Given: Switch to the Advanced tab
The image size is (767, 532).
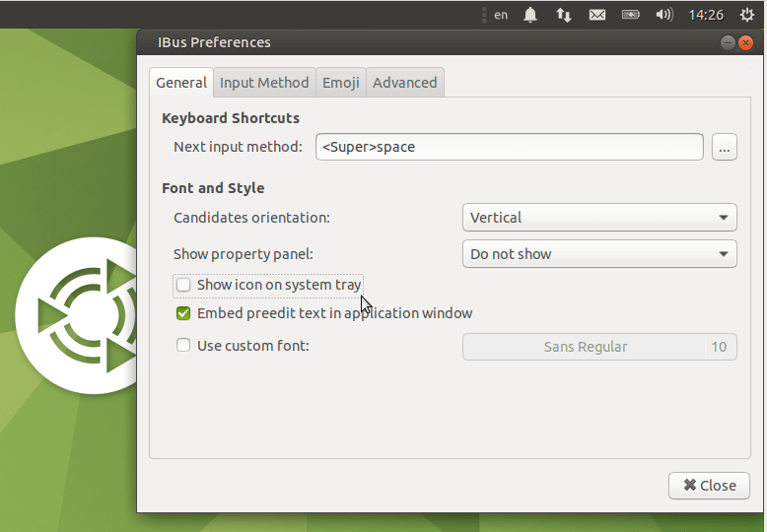Looking at the screenshot, I should (405, 83).
